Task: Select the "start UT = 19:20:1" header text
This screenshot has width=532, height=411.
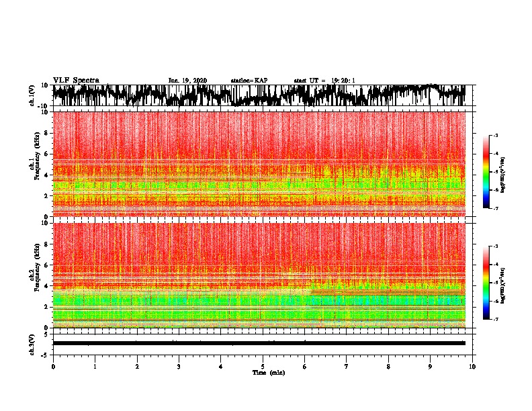Action: (324, 81)
